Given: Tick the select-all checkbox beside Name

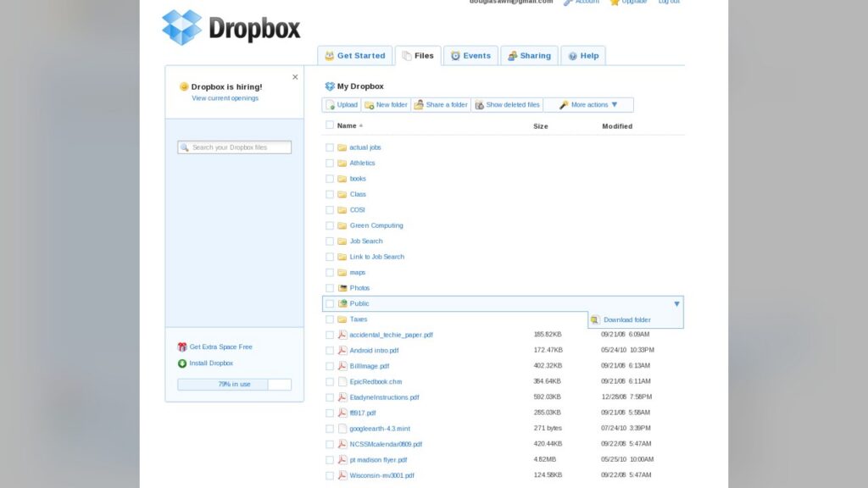Looking at the screenshot, I should pyautogui.click(x=330, y=125).
